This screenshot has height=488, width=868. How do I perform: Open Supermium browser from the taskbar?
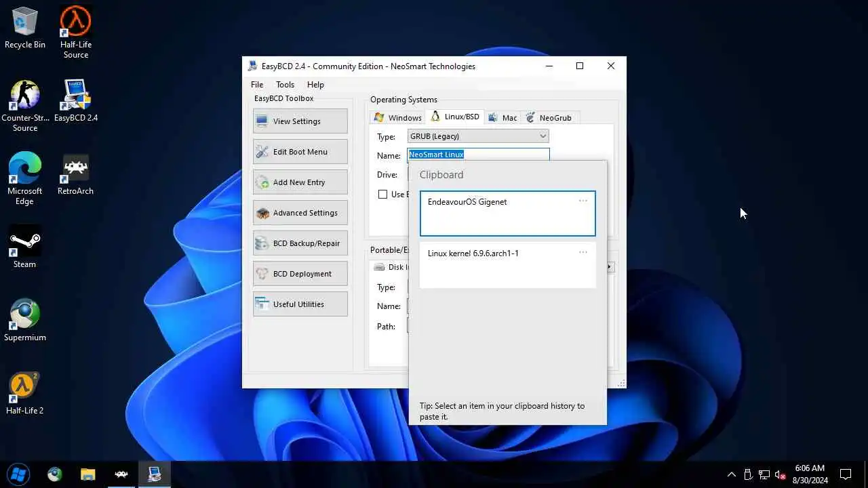coord(55,474)
